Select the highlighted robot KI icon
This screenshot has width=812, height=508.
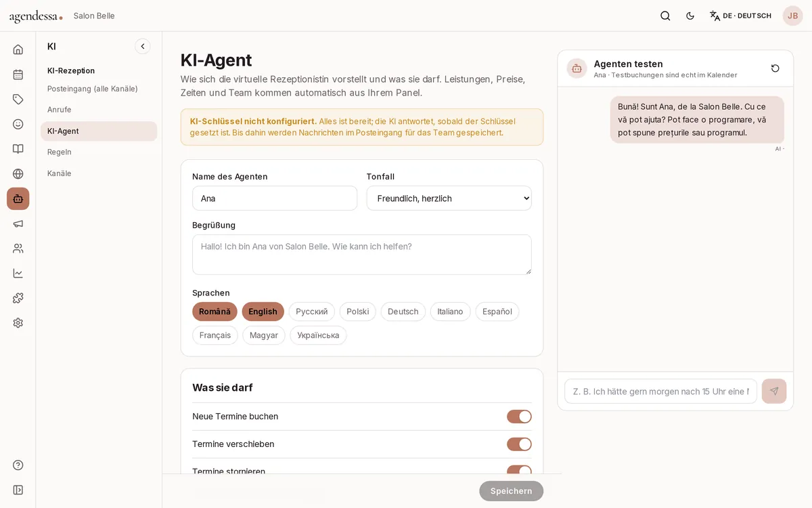tap(18, 198)
